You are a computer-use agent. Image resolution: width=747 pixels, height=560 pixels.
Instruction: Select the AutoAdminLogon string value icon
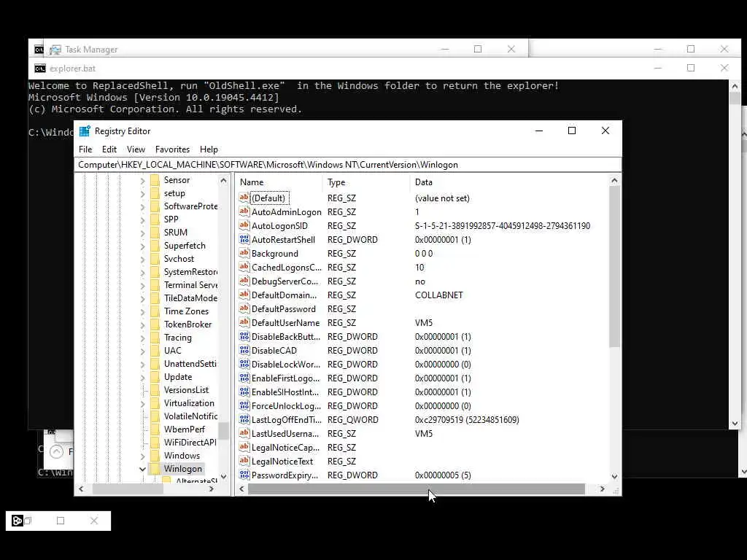coord(244,211)
